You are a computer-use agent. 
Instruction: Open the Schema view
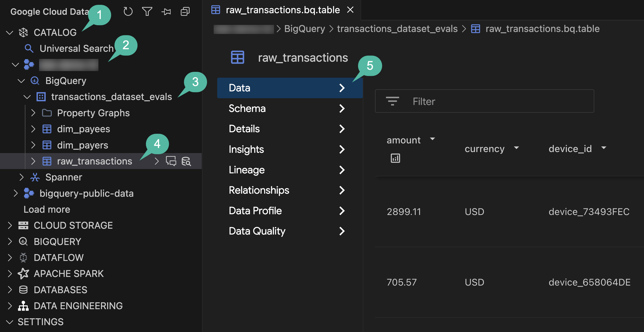tap(290, 108)
